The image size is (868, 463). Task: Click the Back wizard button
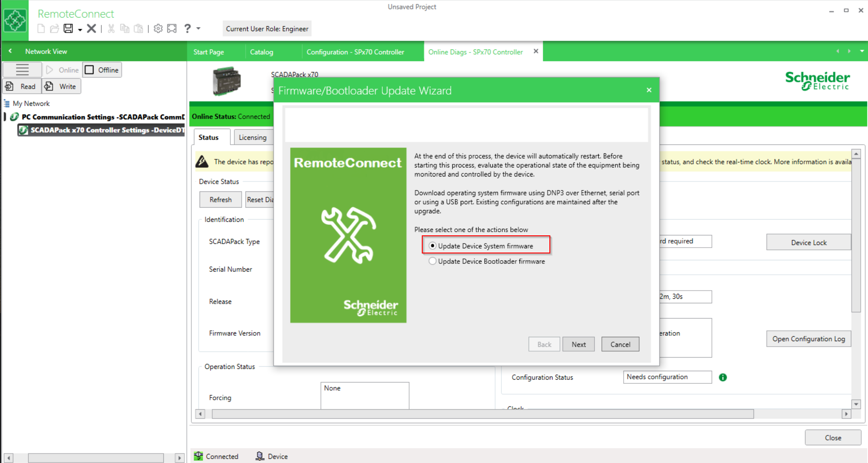point(544,344)
